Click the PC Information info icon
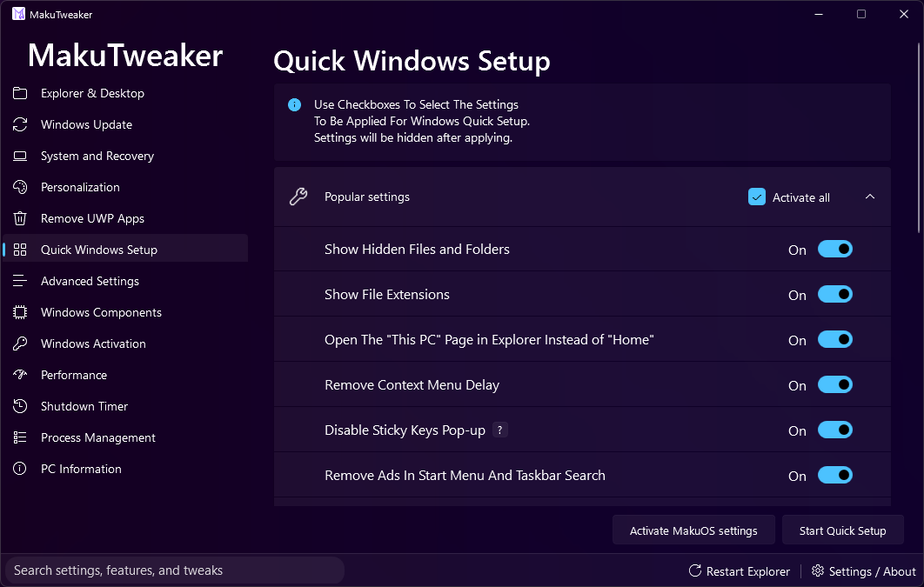This screenshot has width=924, height=587. coord(20,469)
